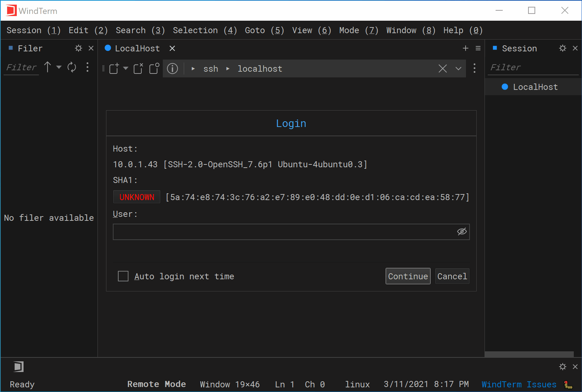Screen dimensions: 582x392
Task: Clear the address bar with X
Action: (x=443, y=68)
